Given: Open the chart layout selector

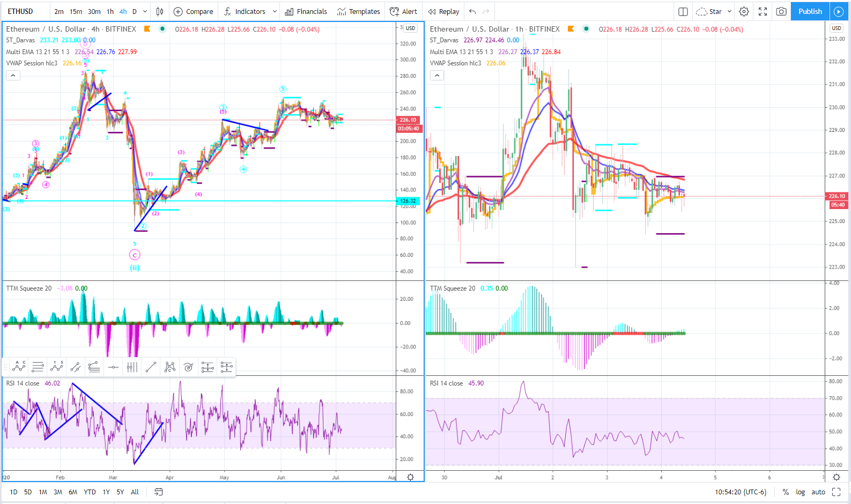Looking at the screenshot, I should [x=683, y=11].
